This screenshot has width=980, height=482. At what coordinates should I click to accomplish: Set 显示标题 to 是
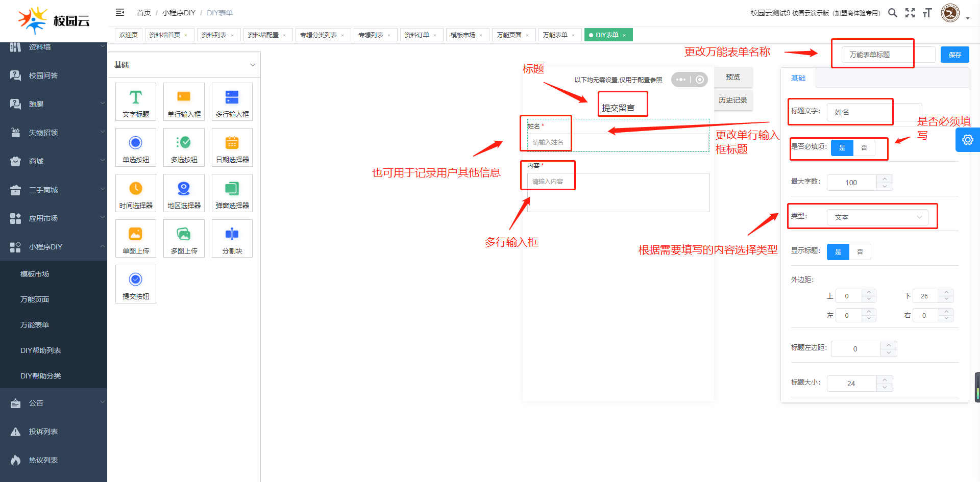point(838,252)
